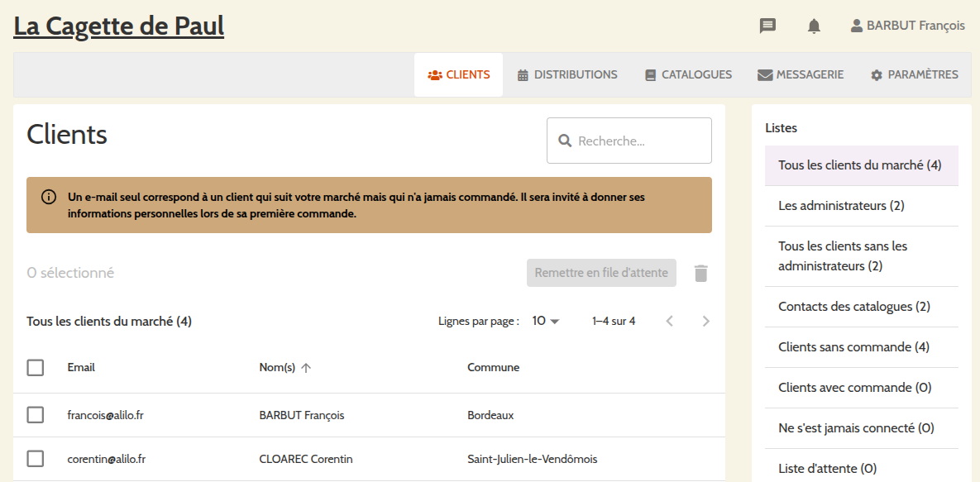Delete selection using the trash can icon
The width and height of the screenshot is (980, 482).
tap(700, 273)
